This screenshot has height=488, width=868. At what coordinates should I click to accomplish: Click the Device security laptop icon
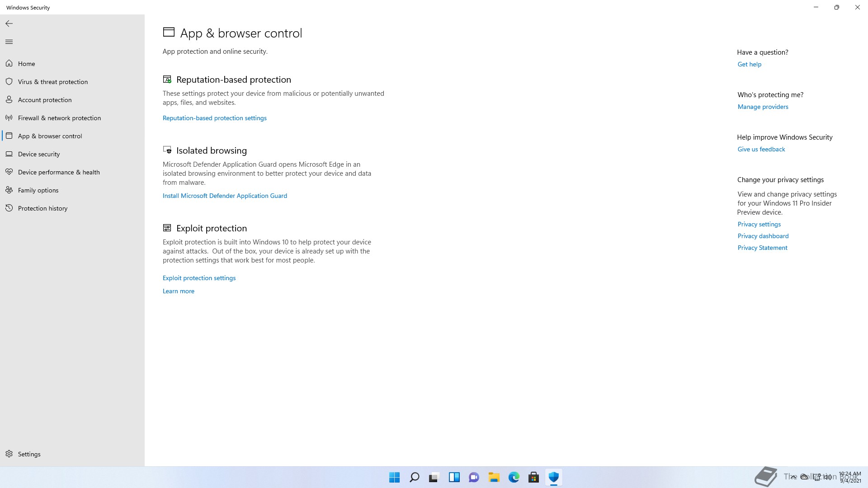pyautogui.click(x=9, y=154)
